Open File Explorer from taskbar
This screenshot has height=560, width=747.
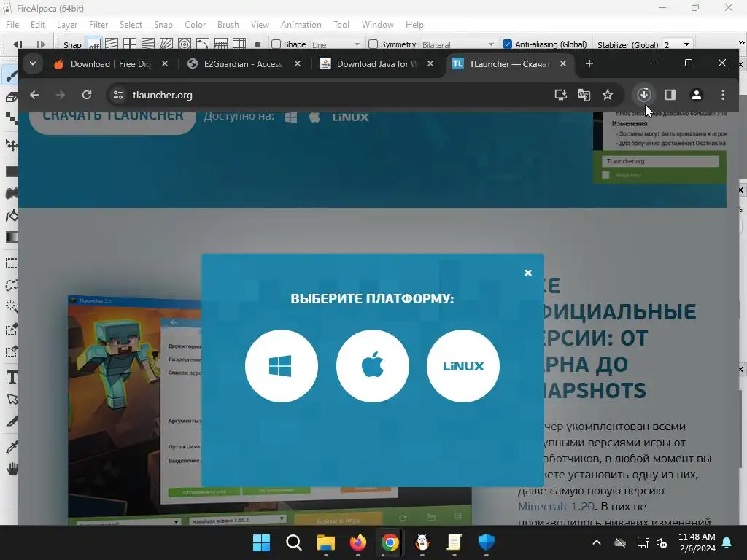pyautogui.click(x=326, y=542)
